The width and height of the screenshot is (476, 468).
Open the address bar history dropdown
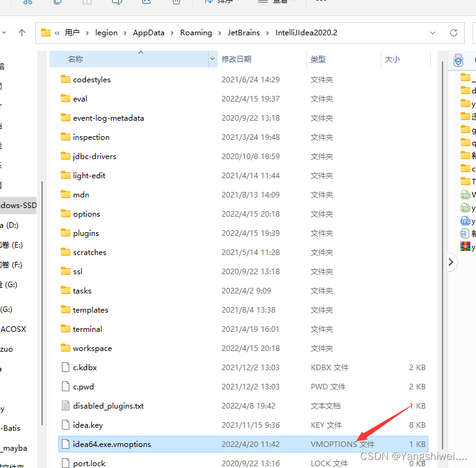(433, 33)
